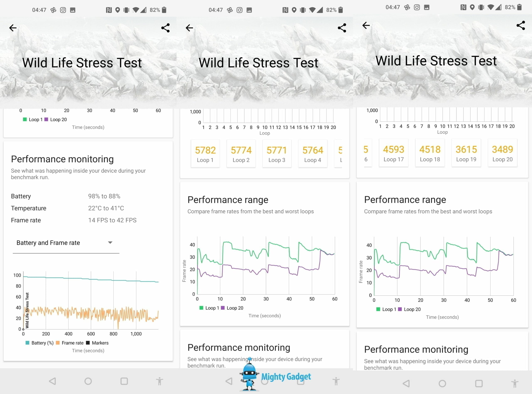Screen dimensions: 532x394
Task: Tap back arrow in left screenshot
Action: click(13, 28)
